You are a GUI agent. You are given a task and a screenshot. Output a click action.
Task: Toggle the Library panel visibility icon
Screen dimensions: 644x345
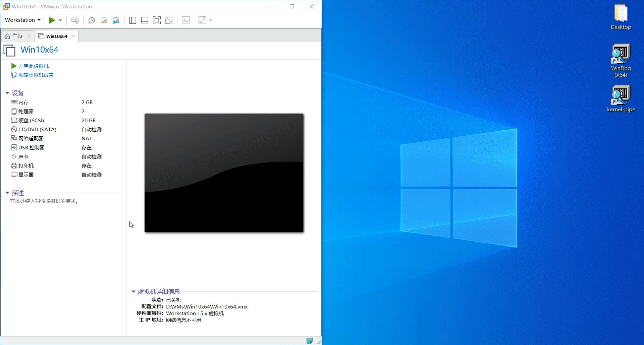tap(132, 20)
